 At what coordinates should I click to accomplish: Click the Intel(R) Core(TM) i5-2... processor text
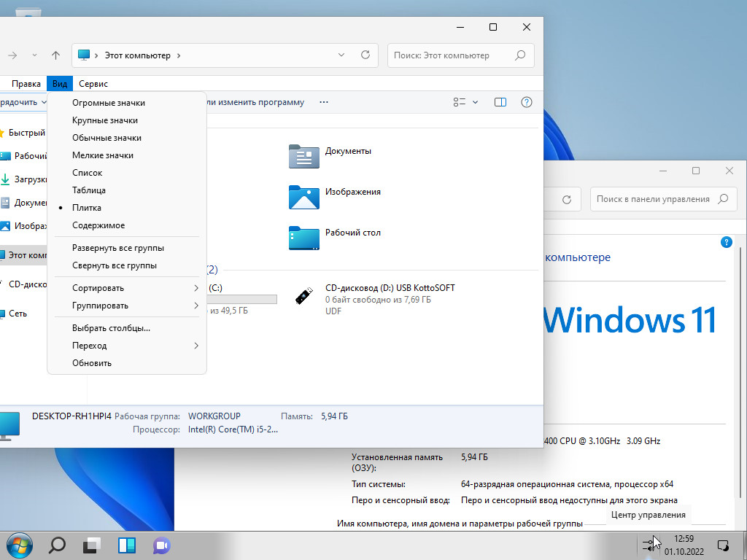coord(233,429)
